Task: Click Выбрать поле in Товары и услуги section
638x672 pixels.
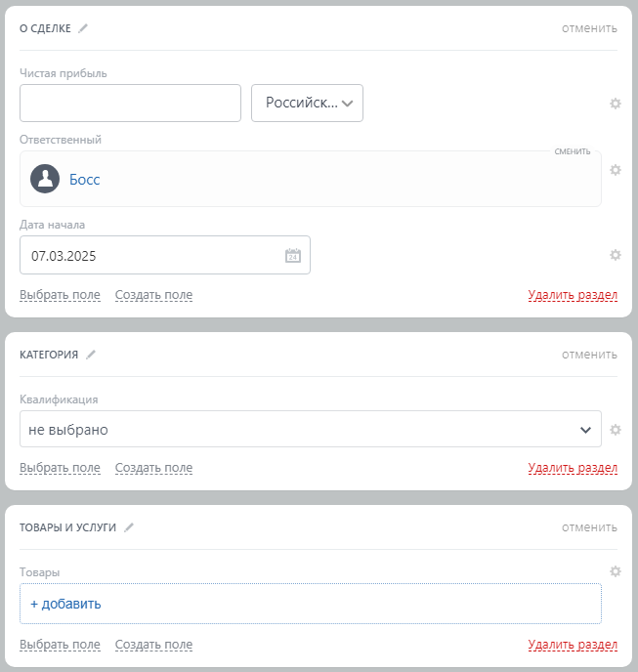Action: point(60,645)
